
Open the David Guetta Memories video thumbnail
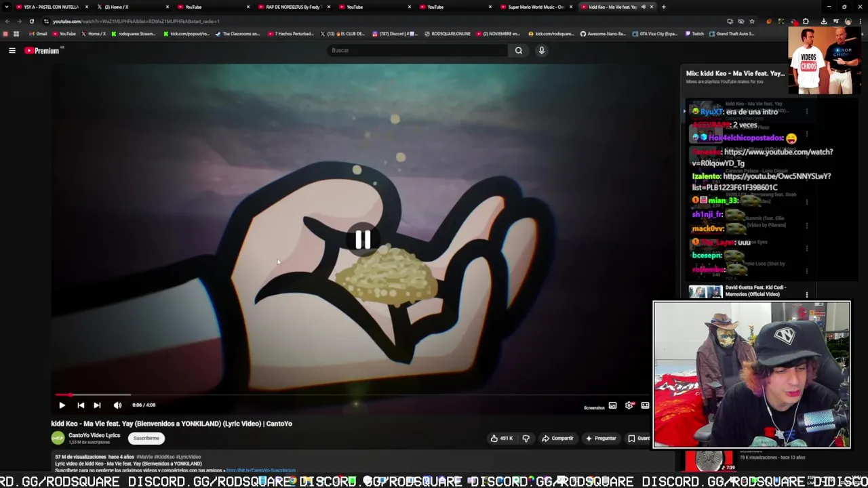(705, 292)
